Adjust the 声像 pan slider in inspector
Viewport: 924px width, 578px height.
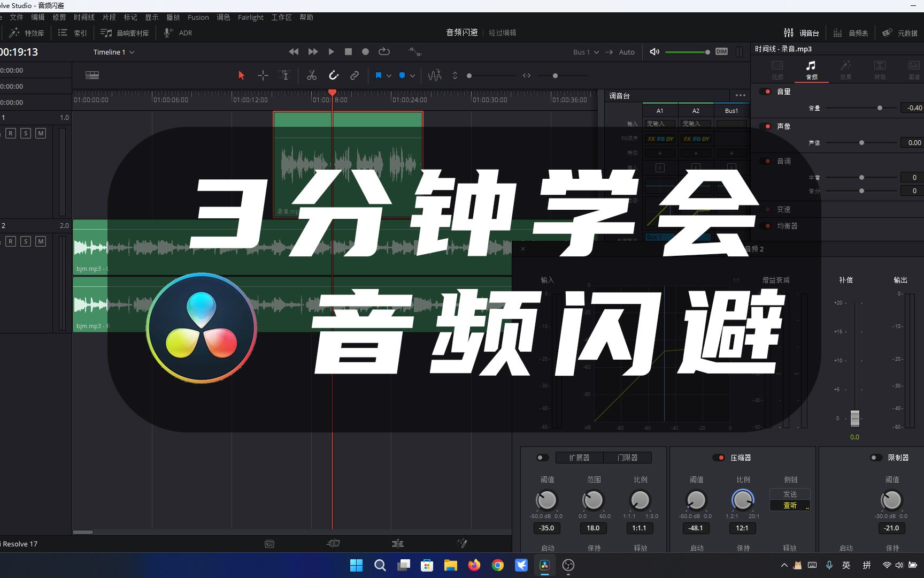coord(861,143)
